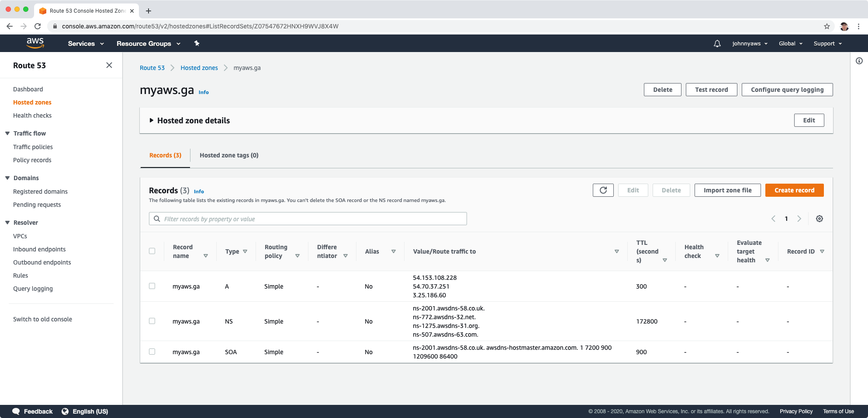The height and width of the screenshot is (418, 868).
Task: Sort by Routing policy column arrow
Action: [x=297, y=256]
